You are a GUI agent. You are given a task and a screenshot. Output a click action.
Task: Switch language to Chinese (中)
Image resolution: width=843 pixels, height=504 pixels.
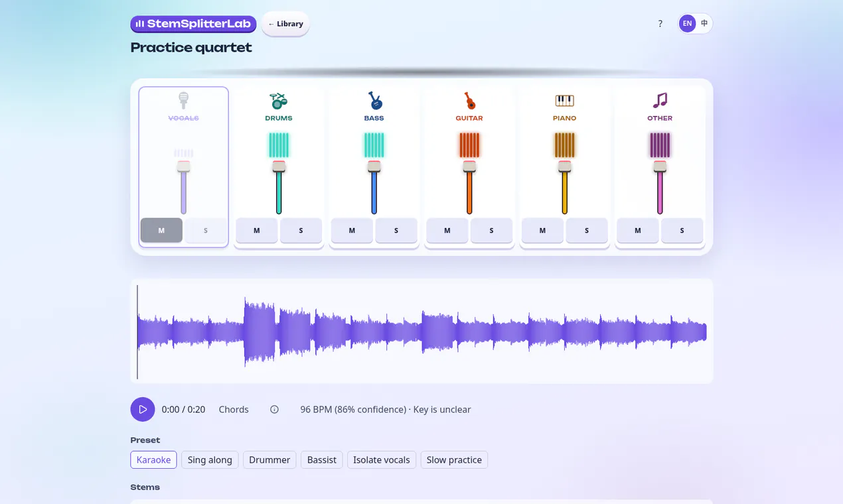(x=704, y=24)
